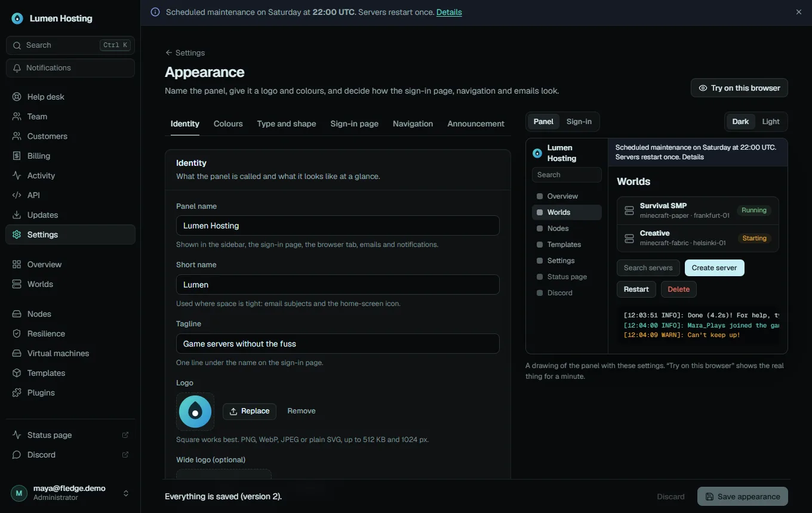Screen dimensions: 812x513
Task: Switch preview to Light theme
Action: (x=771, y=122)
